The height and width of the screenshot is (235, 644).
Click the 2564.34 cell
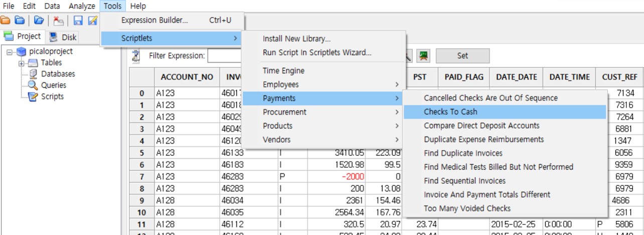coord(337,212)
